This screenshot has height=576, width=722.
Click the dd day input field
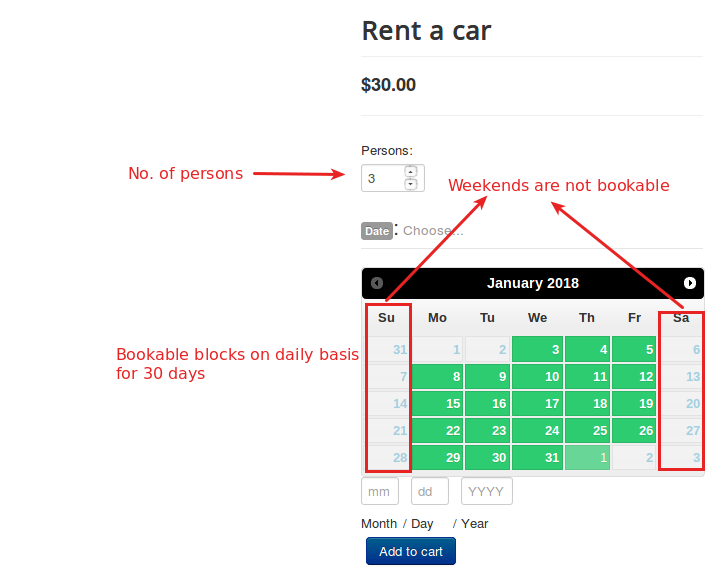coord(429,492)
